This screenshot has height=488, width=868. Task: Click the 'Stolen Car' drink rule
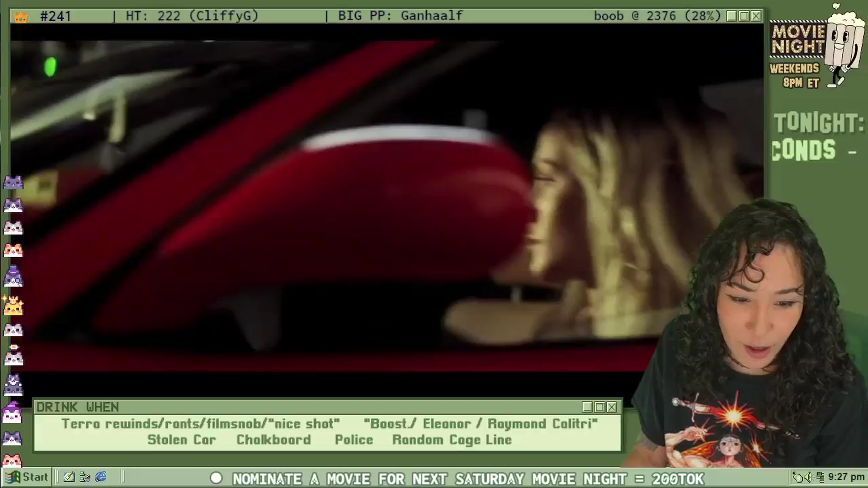click(181, 440)
